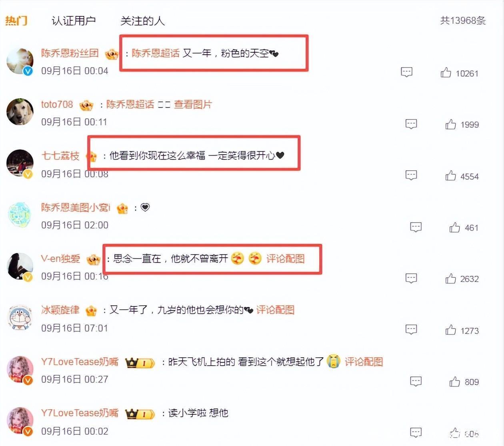
Task: Give a thumbs up to 陈乔恩美图小窝i's comment
Action: (455, 227)
